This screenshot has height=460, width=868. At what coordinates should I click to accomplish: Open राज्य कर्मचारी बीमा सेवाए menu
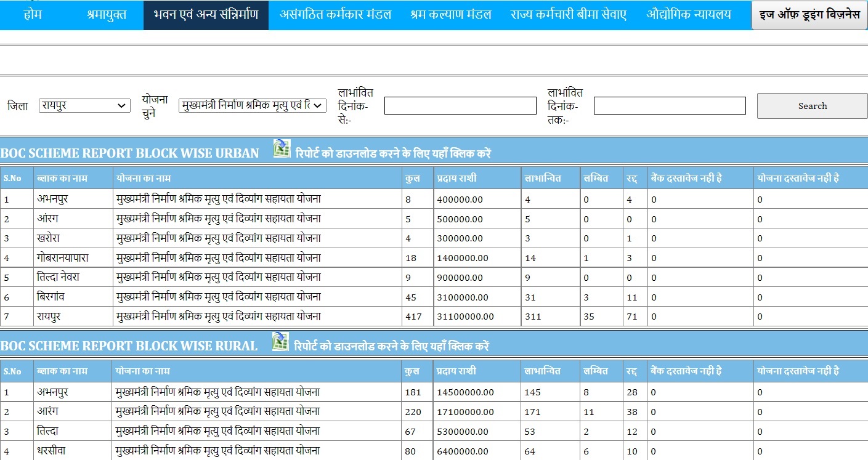click(x=569, y=14)
